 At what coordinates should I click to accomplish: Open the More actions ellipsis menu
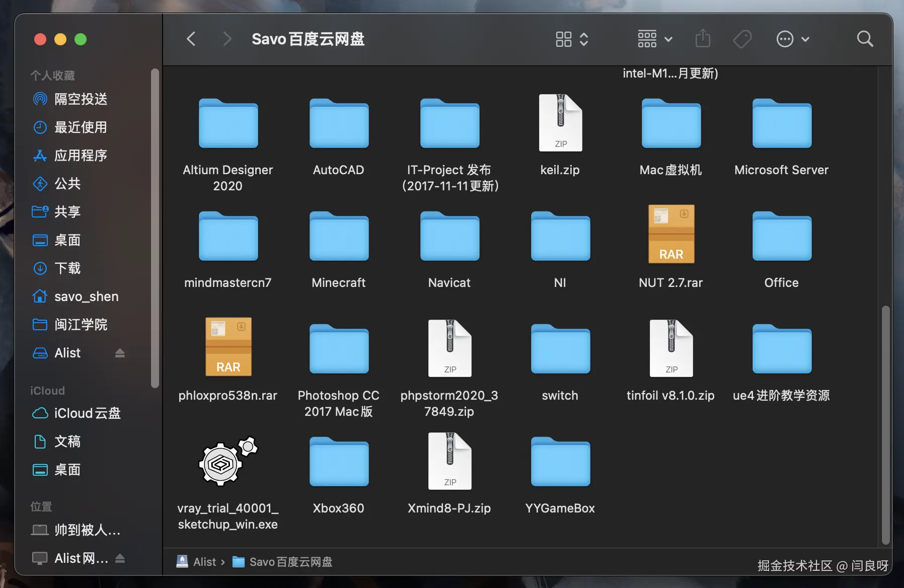pos(793,39)
